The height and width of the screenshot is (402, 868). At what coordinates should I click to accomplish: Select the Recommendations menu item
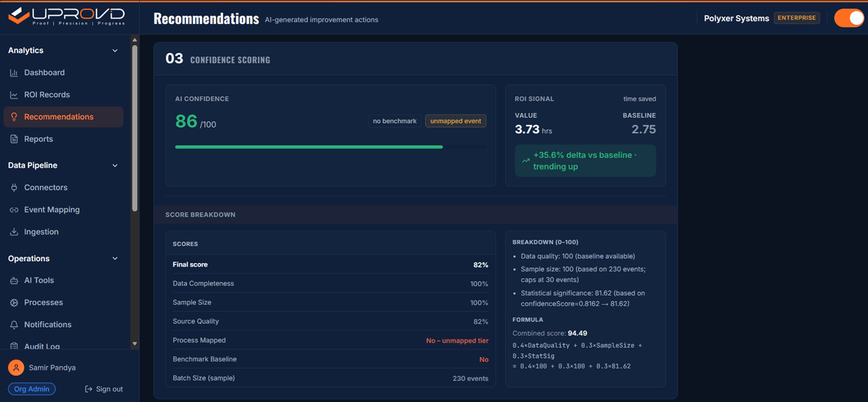63,117
